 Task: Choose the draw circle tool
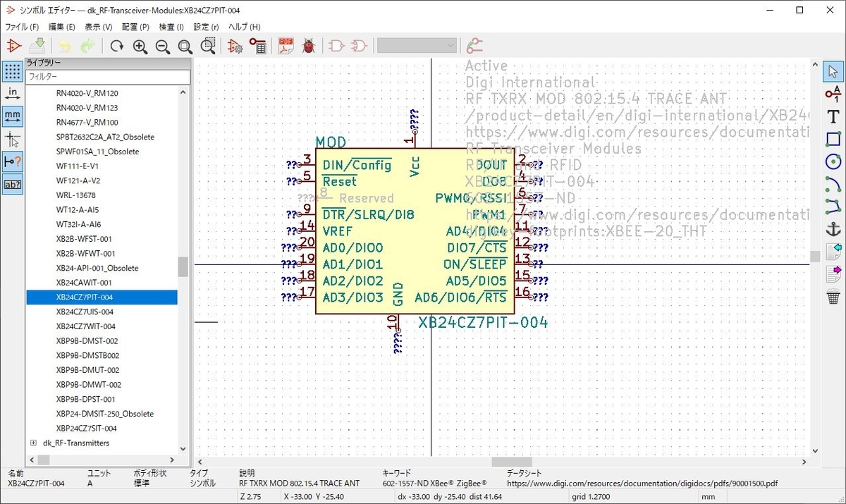coord(833,161)
